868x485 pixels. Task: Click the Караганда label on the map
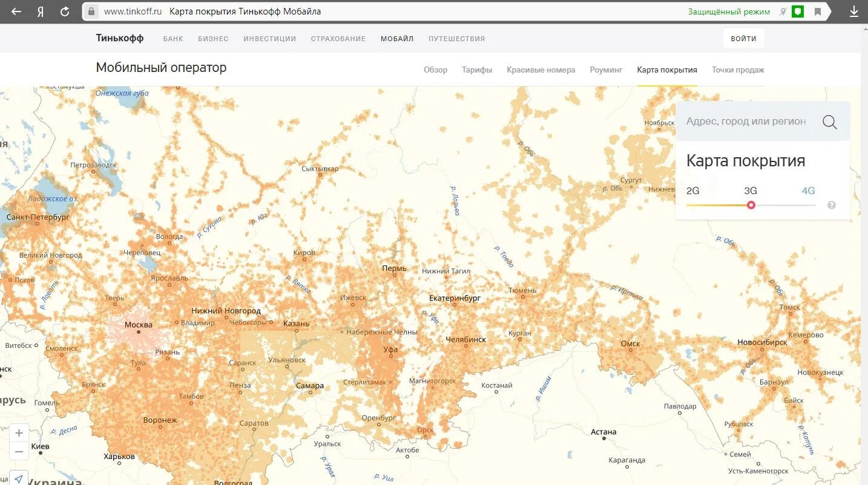tap(627, 460)
